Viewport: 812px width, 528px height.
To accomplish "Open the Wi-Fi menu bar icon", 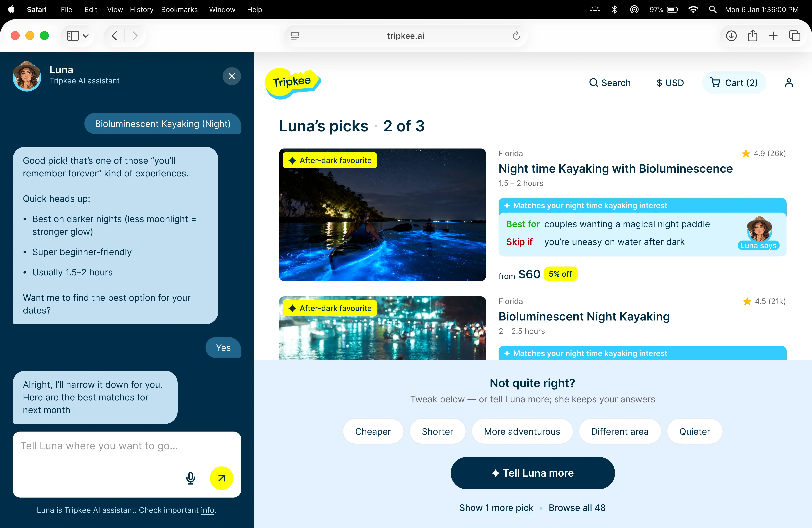I will coord(693,9).
